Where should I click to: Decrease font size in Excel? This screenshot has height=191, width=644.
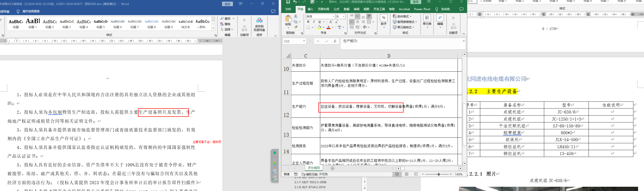(336, 22)
